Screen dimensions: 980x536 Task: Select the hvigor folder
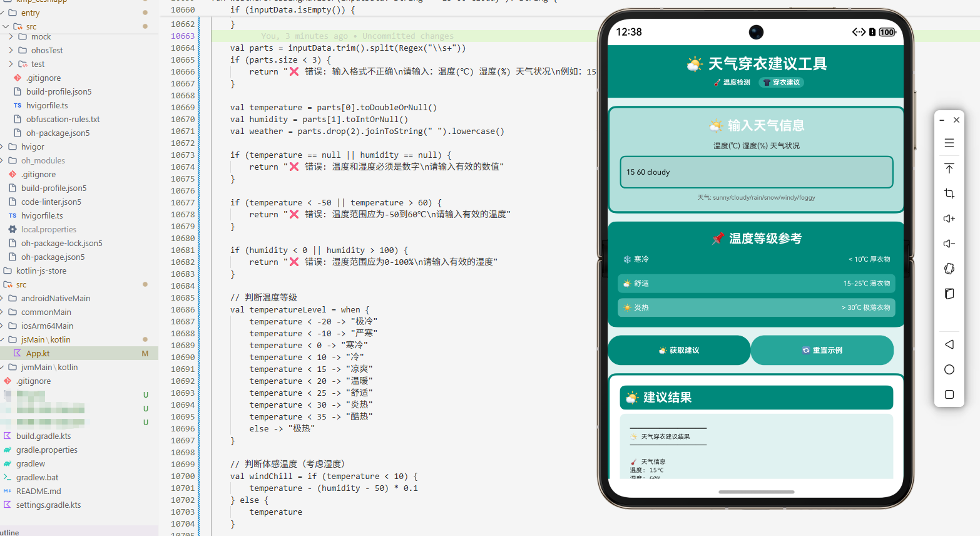(33, 147)
